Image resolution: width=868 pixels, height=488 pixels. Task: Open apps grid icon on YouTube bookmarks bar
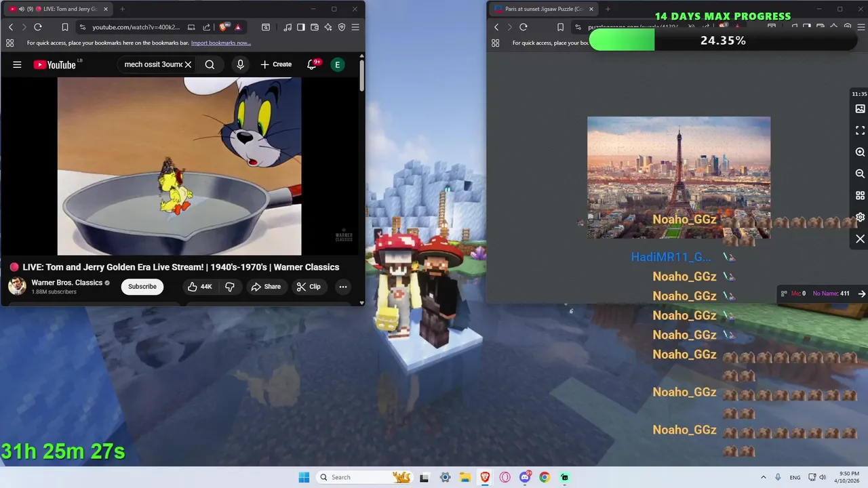click(10, 43)
